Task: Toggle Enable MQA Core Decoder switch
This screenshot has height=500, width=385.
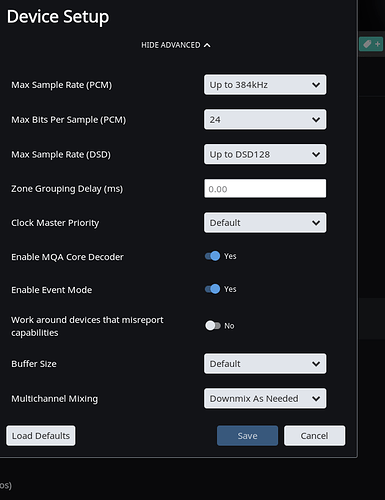Action: [213, 256]
